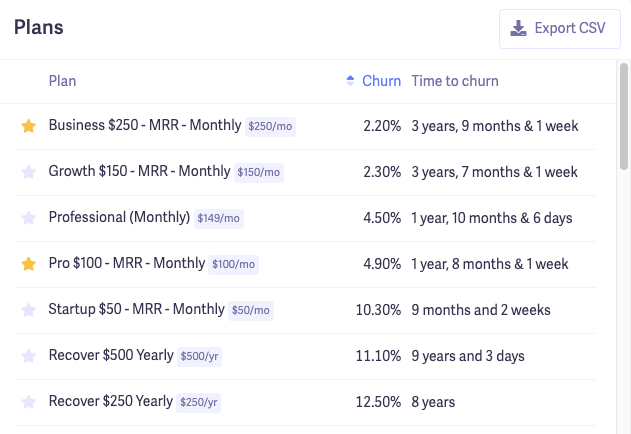Sort by Plan column header
Image resolution: width=631 pixels, height=434 pixels.
pyautogui.click(x=62, y=81)
